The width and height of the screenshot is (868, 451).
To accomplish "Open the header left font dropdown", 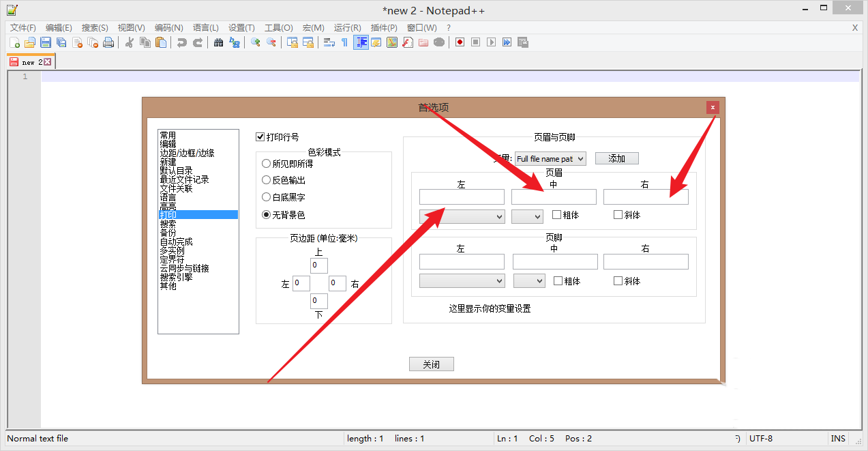I will point(462,216).
